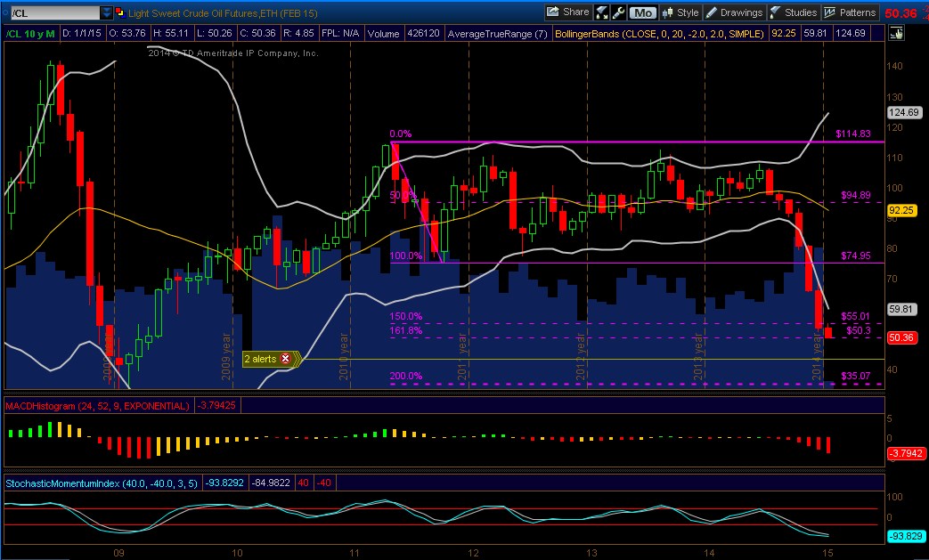Viewport: 929px width, 560px height.
Task: Click the 150.0% Fibonacci label
Action: (406, 317)
